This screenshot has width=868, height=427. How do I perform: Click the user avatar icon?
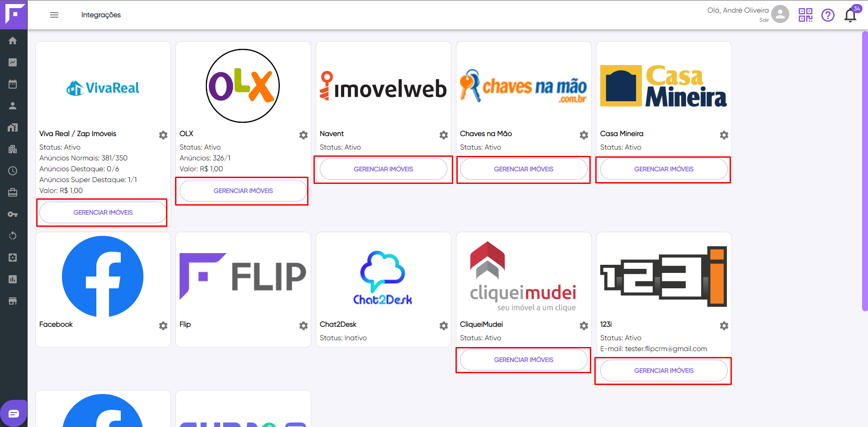(780, 14)
